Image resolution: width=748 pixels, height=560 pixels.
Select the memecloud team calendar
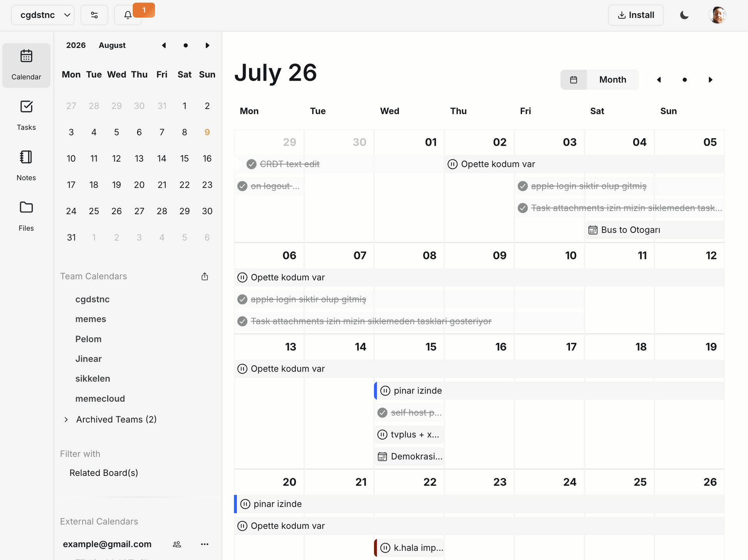pos(100,399)
